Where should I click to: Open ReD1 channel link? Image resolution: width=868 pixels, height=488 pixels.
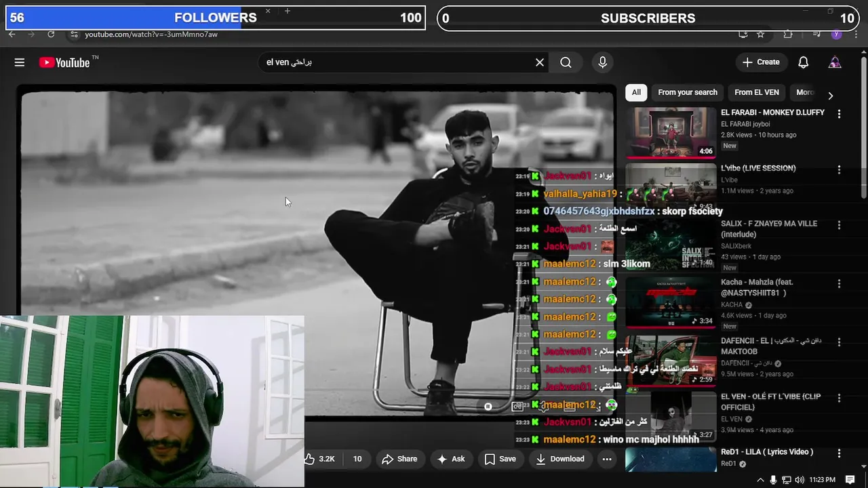tap(728, 464)
